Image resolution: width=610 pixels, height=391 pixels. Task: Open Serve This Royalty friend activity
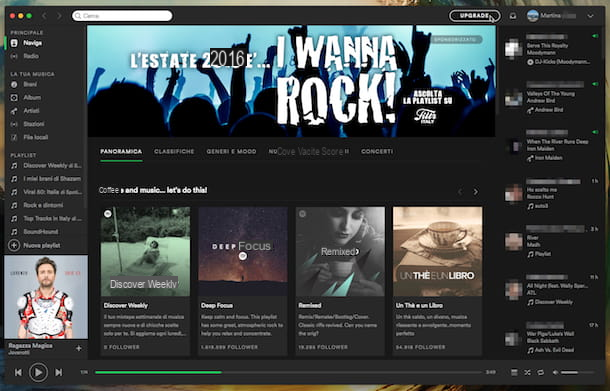pyautogui.click(x=547, y=46)
